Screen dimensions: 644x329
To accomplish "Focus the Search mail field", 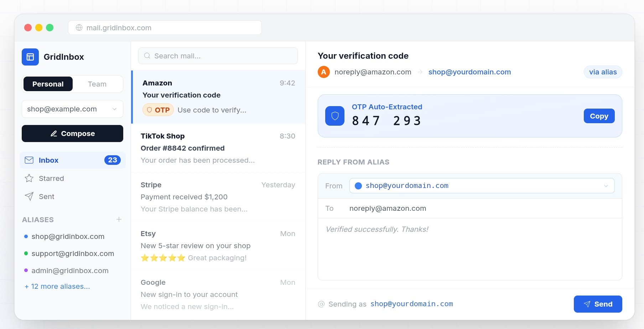I will (218, 56).
